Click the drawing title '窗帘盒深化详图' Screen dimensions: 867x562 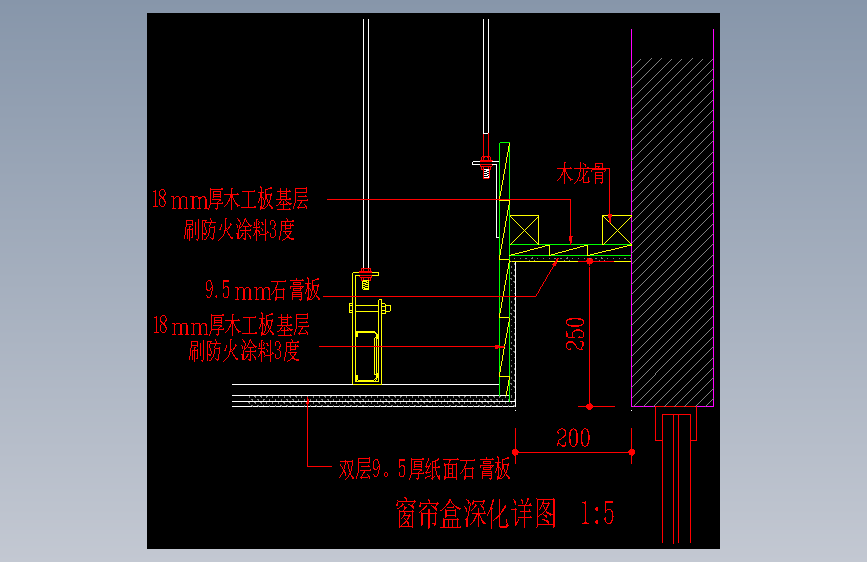click(476, 513)
